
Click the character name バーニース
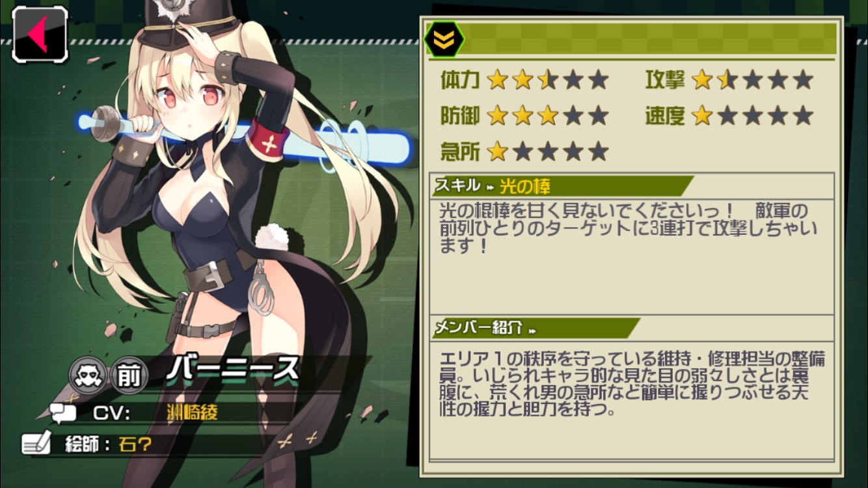(x=233, y=370)
